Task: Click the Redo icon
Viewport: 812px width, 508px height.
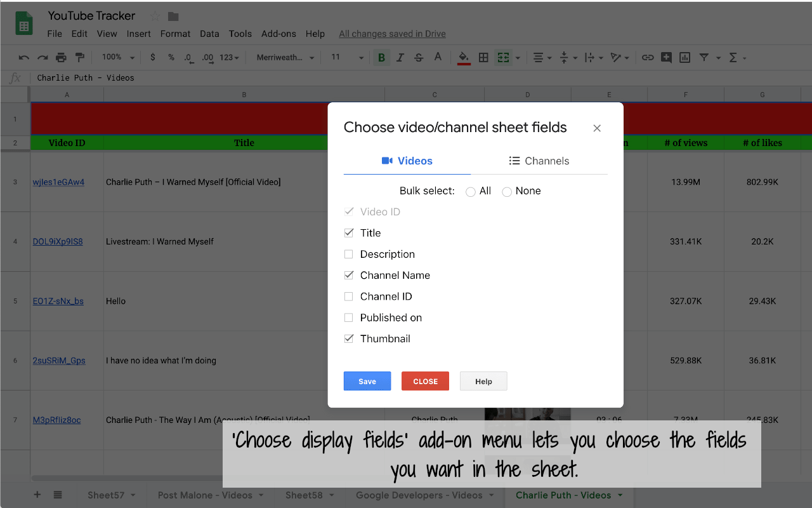Action: tap(43, 58)
